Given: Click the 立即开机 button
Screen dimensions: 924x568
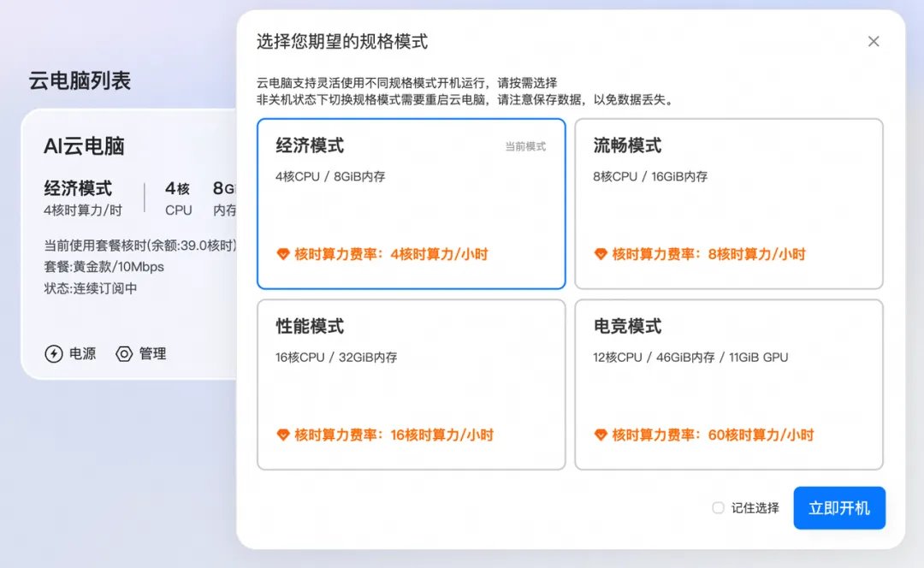Looking at the screenshot, I should [x=839, y=508].
